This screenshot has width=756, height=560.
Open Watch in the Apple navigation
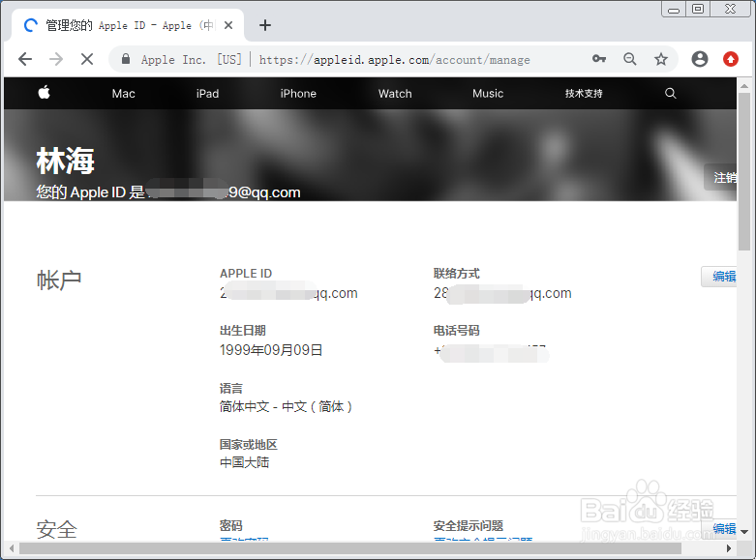(x=395, y=94)
